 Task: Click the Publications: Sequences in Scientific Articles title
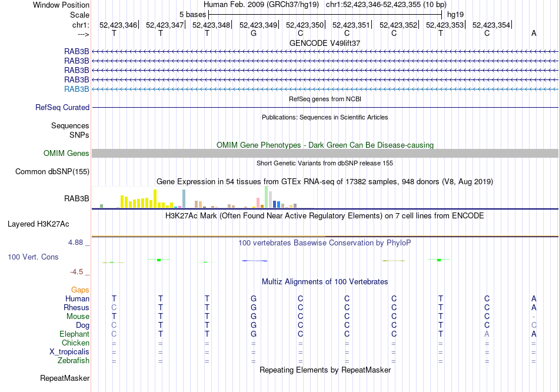(325, 117)
